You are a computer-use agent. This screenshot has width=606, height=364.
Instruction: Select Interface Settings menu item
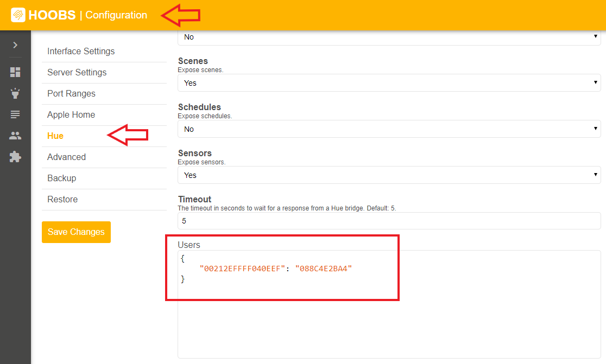click(104, 52)
